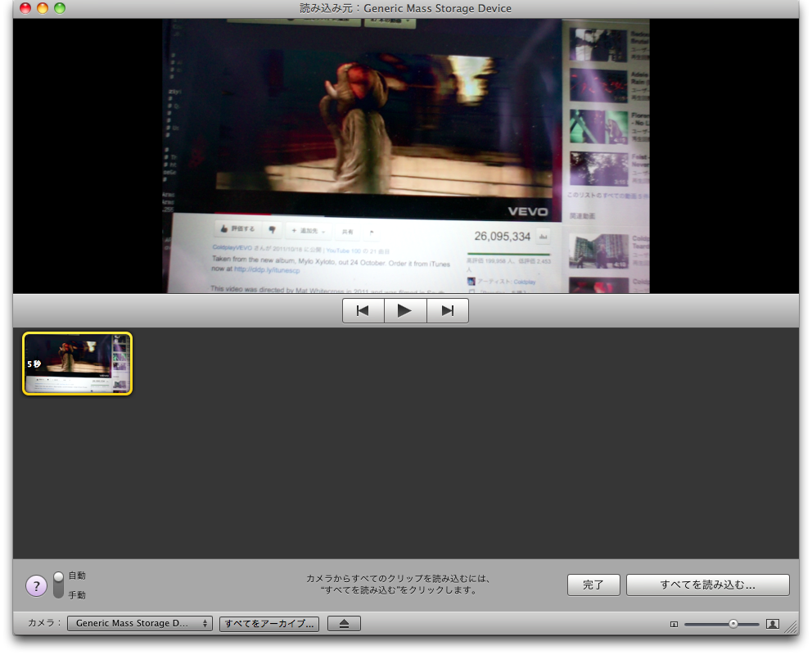Choose the 手動 (manual) mode label
The width and height of the screenshot is (812, 655).
pos(77,595)
